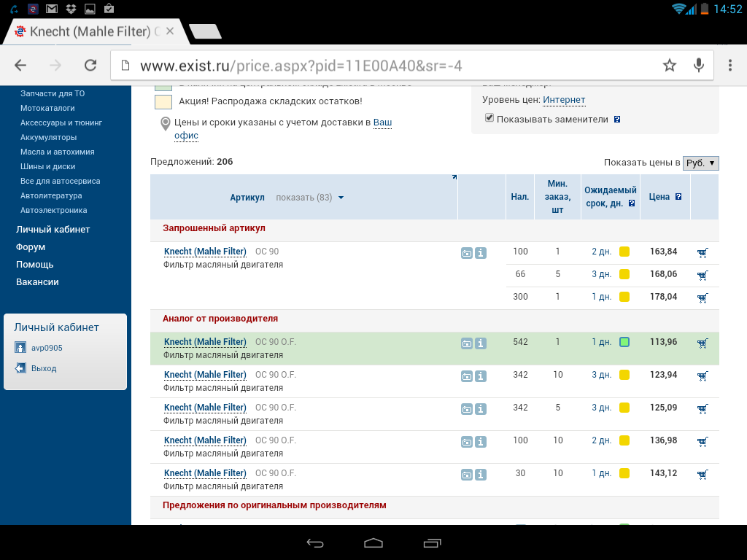Click the yellow swatch in the 163,84 row

pyautogui.click(x=624, y=252)
